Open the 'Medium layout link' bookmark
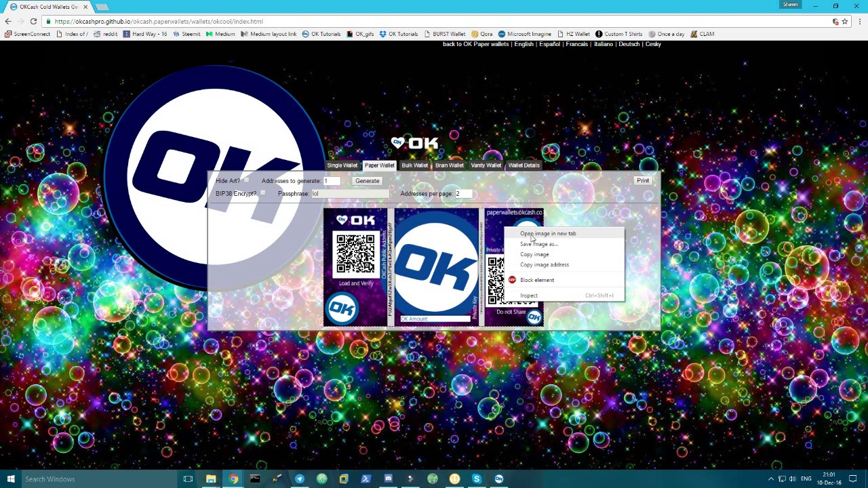Image resolution: width=868 pixels, height=488 pixels. pyautogui.click(x=269, y=34)
